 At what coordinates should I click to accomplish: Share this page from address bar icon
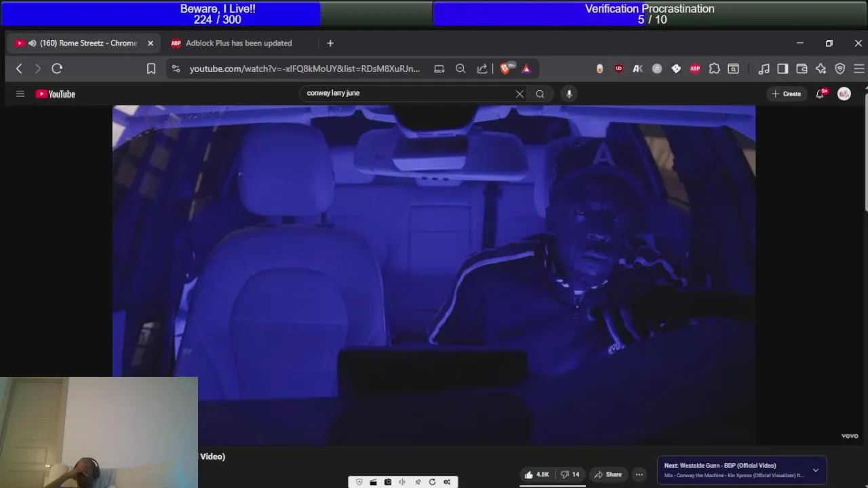[x=482, y=68]
